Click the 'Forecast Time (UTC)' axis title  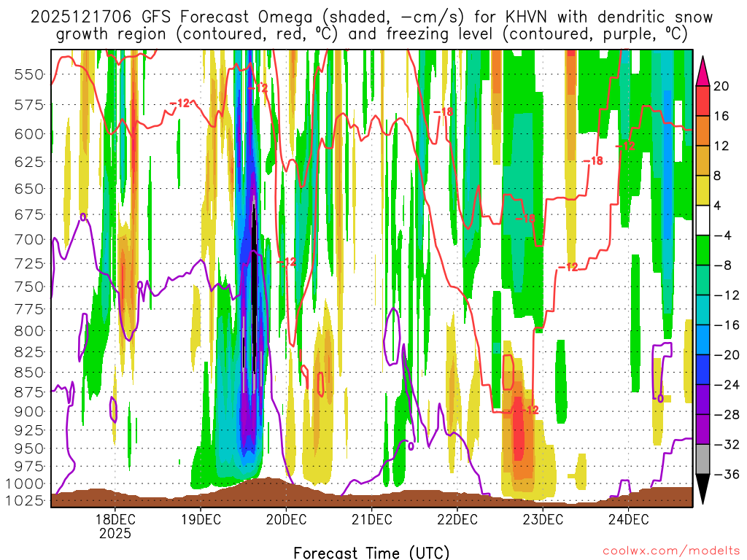[371, 553]
